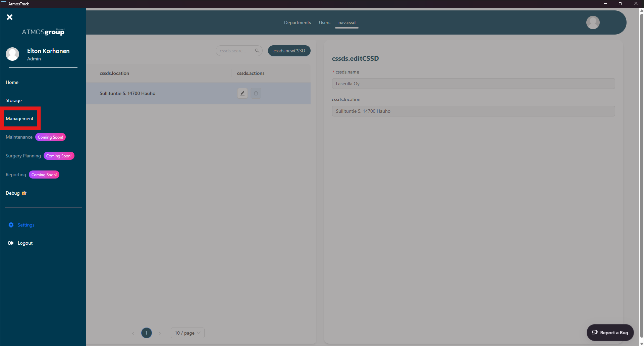
Task: Click the ATMOSgroup logo
Action: point(43,32)
